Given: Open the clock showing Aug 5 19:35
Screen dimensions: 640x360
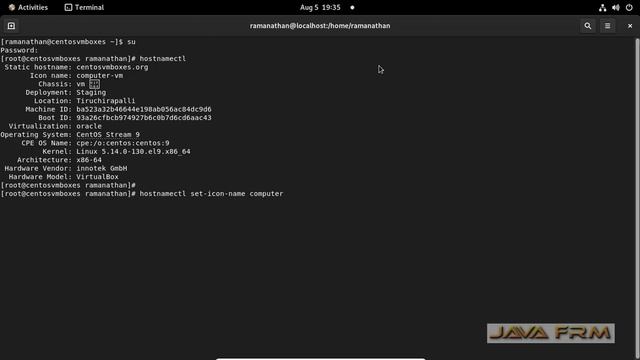Looking at the screenshot, I should point(320,7).
